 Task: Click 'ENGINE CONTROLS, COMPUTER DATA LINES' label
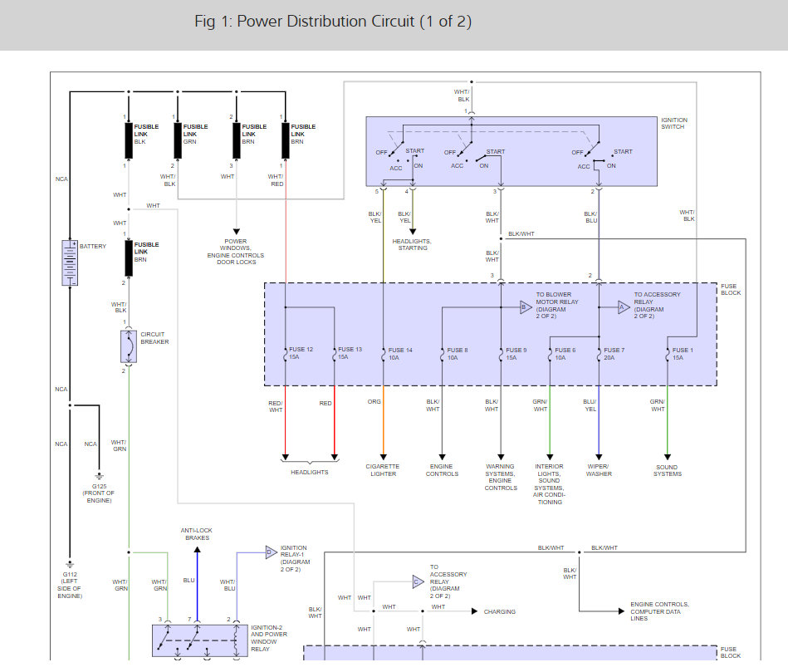click(x=659, y=611)
